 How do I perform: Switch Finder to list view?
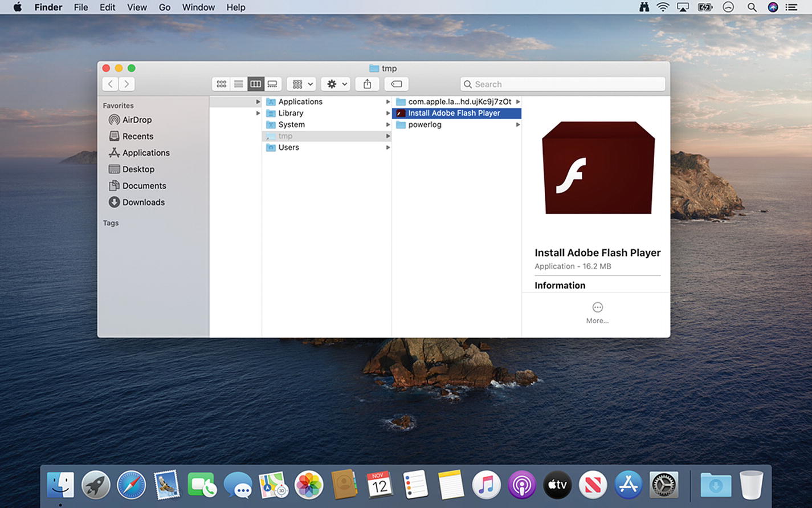(238, 84)
